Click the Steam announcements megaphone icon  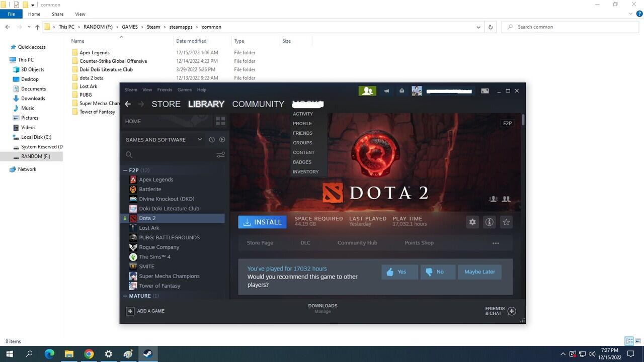(x=386, y=91)
